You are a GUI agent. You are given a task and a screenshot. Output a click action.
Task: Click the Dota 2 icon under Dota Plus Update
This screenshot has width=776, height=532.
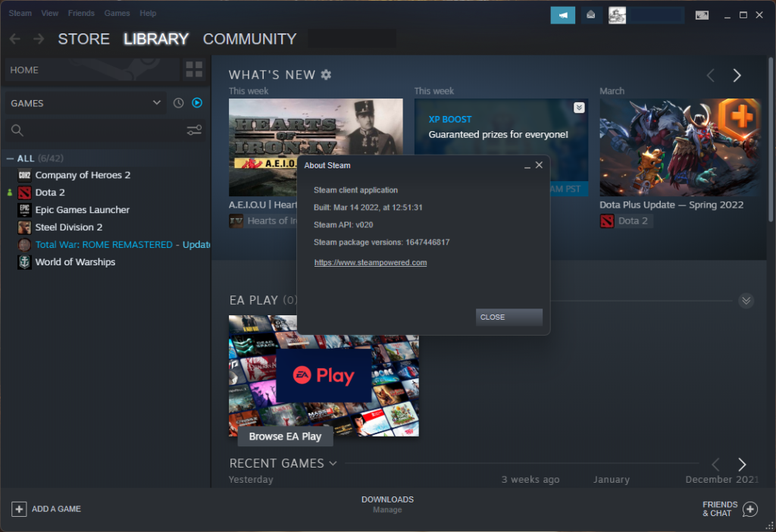click(607, 221)
